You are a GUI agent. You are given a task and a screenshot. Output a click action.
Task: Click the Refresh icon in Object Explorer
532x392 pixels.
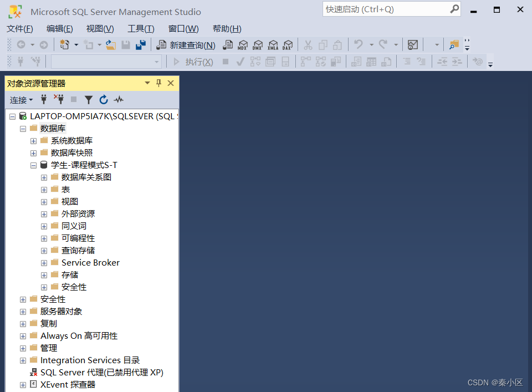(104, 100)
